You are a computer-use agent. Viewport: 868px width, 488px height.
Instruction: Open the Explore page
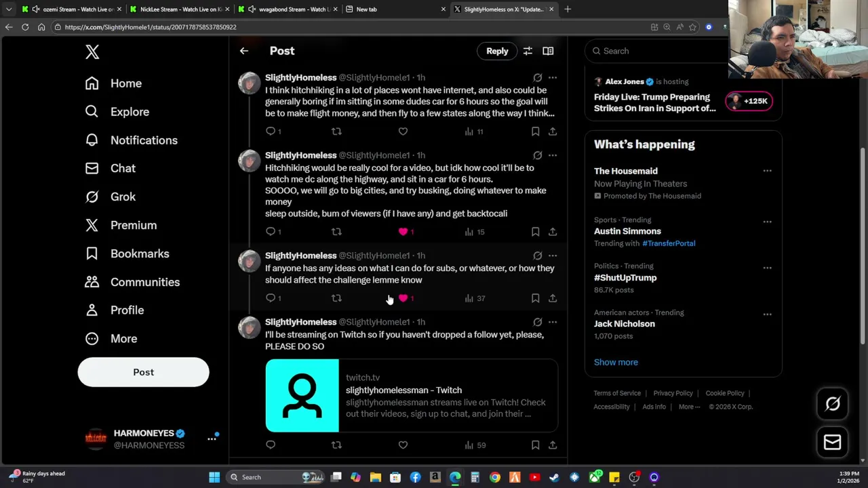(x=117, y=112)
